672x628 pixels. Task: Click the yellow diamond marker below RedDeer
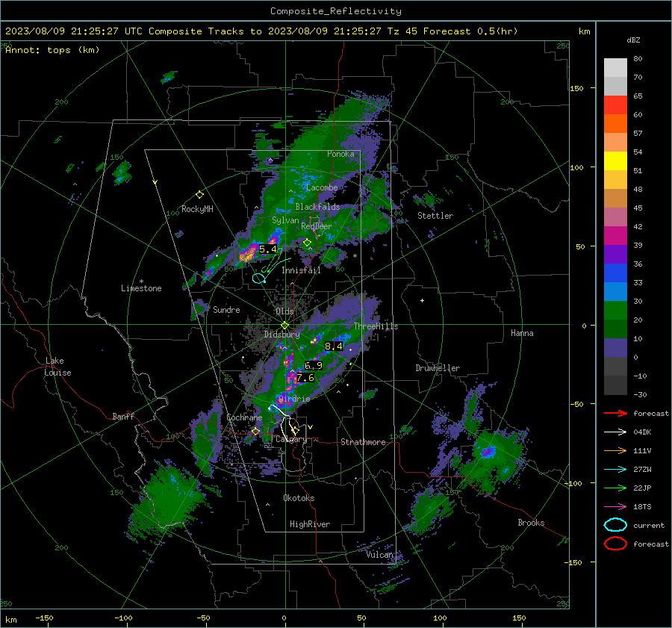(x=307, y=243)
